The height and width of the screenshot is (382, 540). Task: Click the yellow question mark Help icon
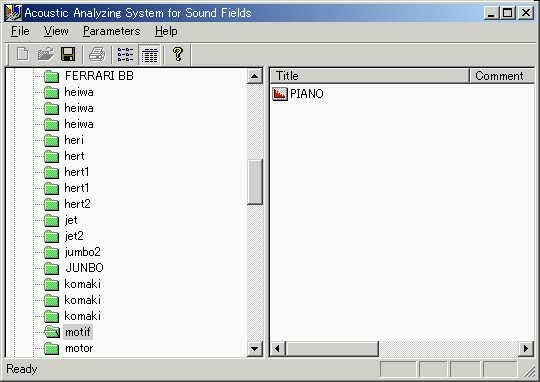(x=178, y=54)
